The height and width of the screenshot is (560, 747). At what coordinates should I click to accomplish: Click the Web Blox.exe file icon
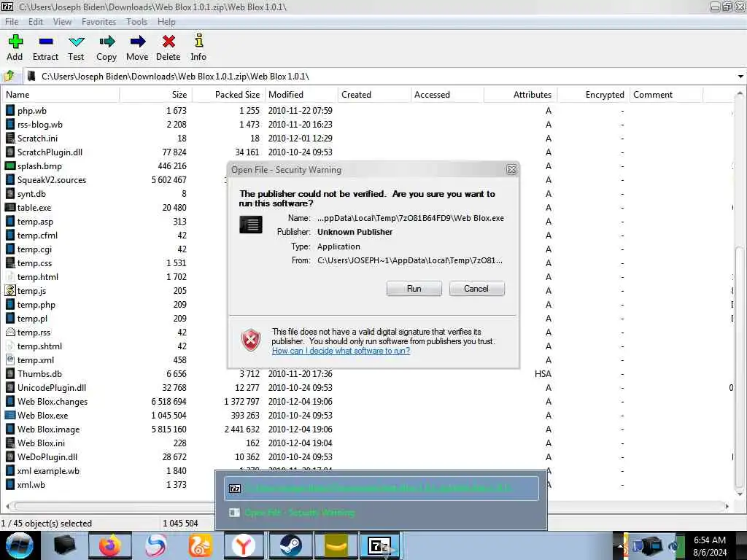click(x=10, y=415)
